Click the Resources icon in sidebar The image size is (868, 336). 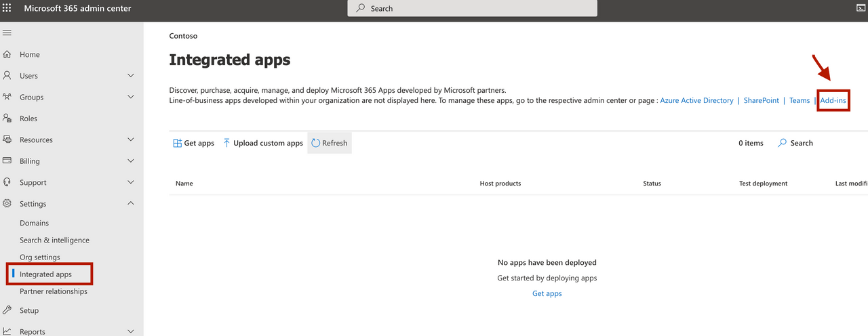(7, 140)
